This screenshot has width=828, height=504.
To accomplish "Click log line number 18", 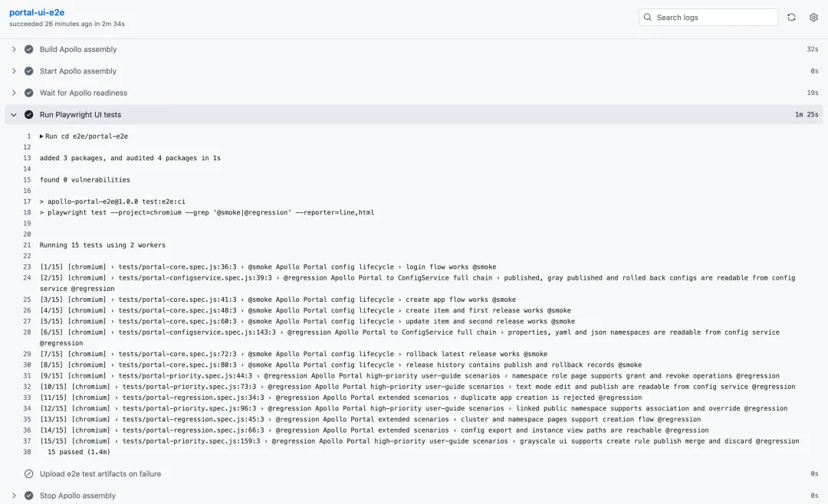I will [27, 213].
